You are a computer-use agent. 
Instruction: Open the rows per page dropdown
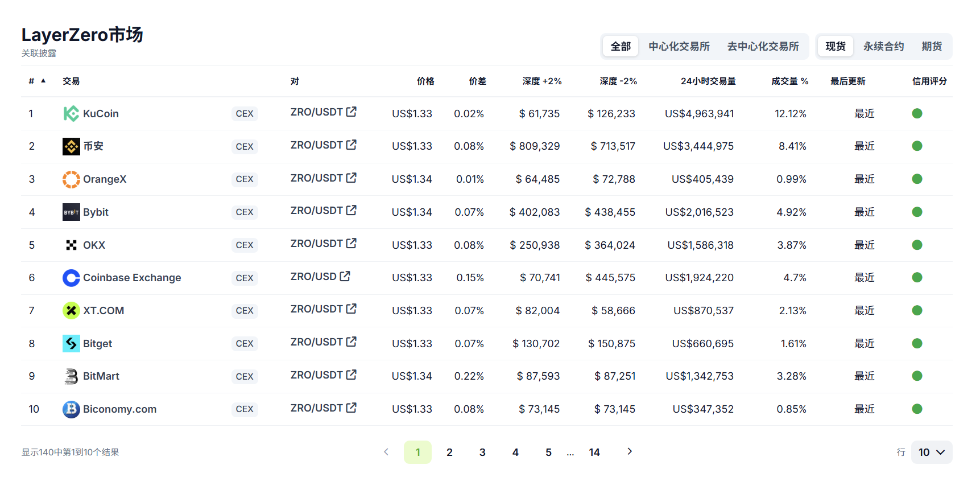[x=931, y=452]
